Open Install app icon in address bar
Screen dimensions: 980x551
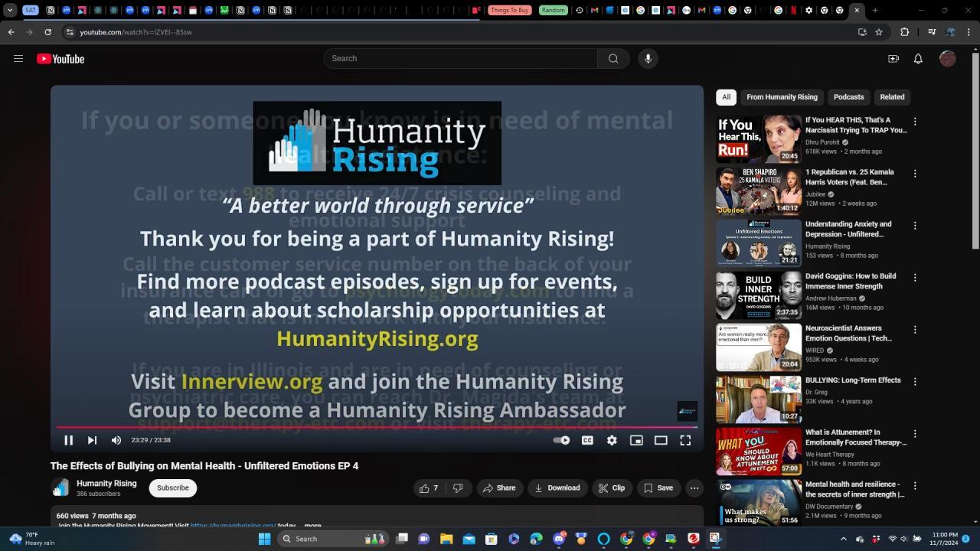tap(862, 32)
